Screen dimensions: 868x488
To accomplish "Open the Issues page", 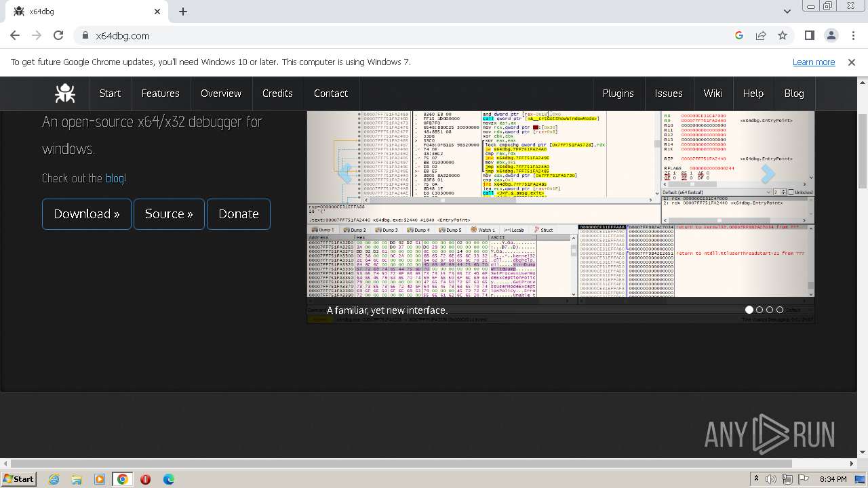I will (669, 94).
